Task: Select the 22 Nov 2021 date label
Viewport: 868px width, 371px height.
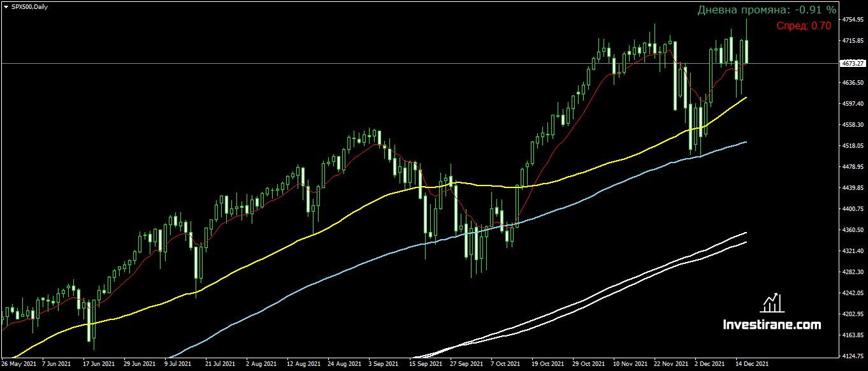Action: (671, 364)
